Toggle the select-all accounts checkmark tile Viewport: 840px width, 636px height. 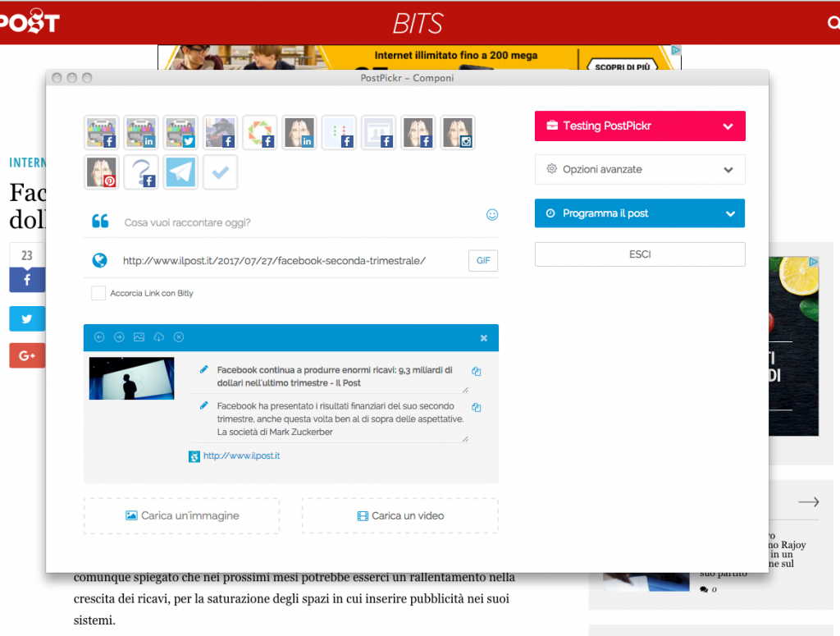pyautogui.click(x=220, y=172)
